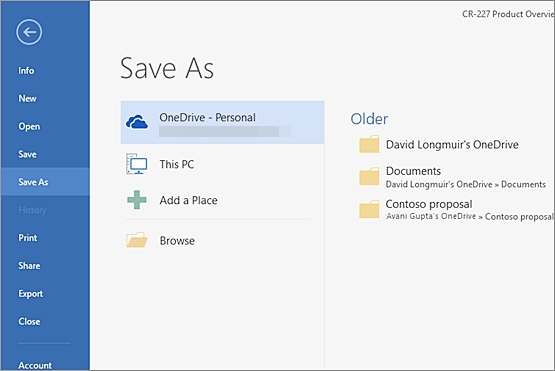Open the Share options

click(29, 266)
